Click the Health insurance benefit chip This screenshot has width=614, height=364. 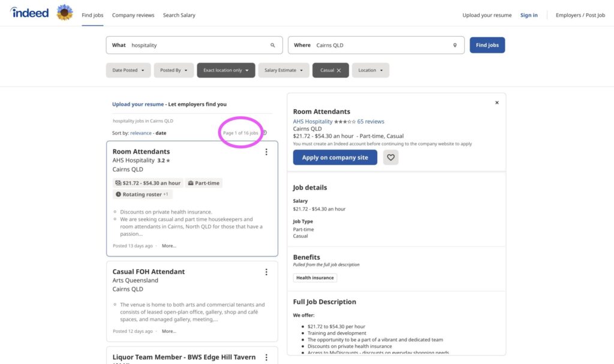pyautogui.click(x=315, y=278)
